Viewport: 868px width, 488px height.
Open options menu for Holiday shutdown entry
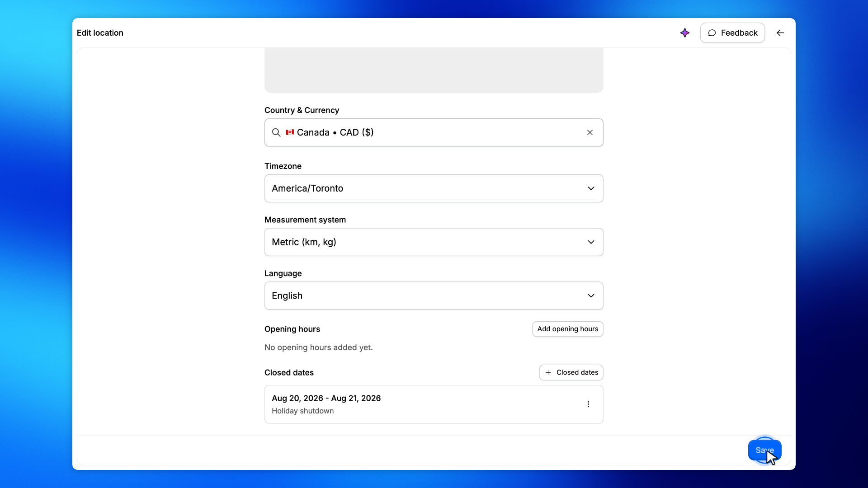[x=588, y=404]
